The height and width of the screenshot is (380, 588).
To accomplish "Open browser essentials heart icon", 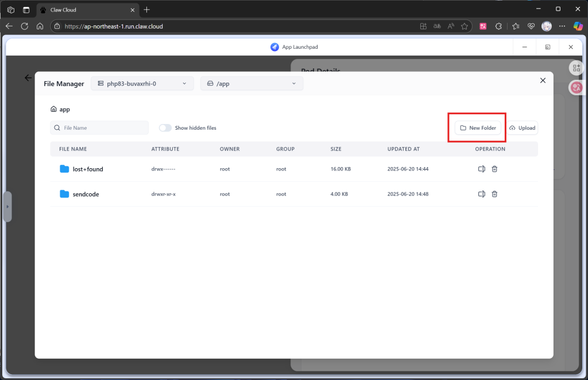I will click(531, 26).
